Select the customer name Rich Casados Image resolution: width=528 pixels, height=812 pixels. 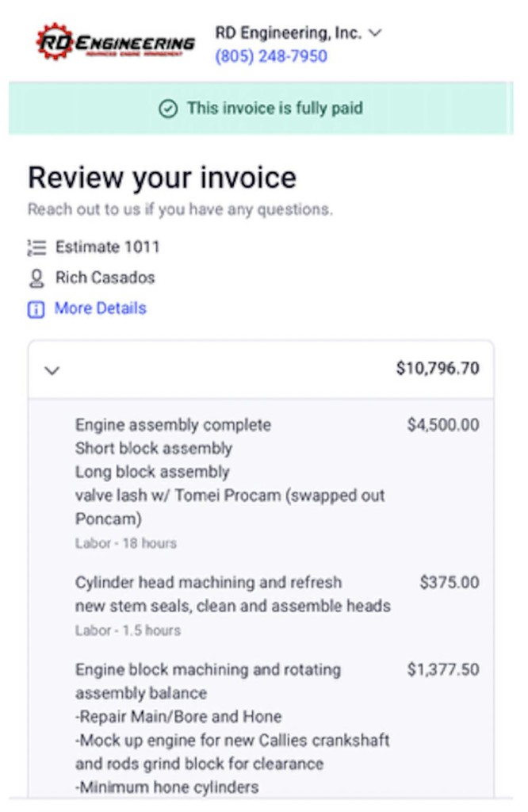(x=105, y=278)
